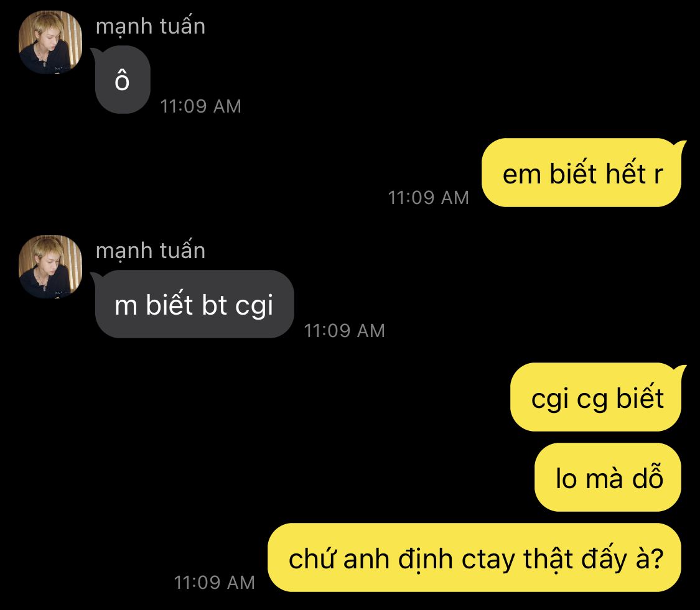700x610 pixels.
Task: Open mạnh tuấn's avatar beside "m biết bt cgi"
Action: click(50, 266)
